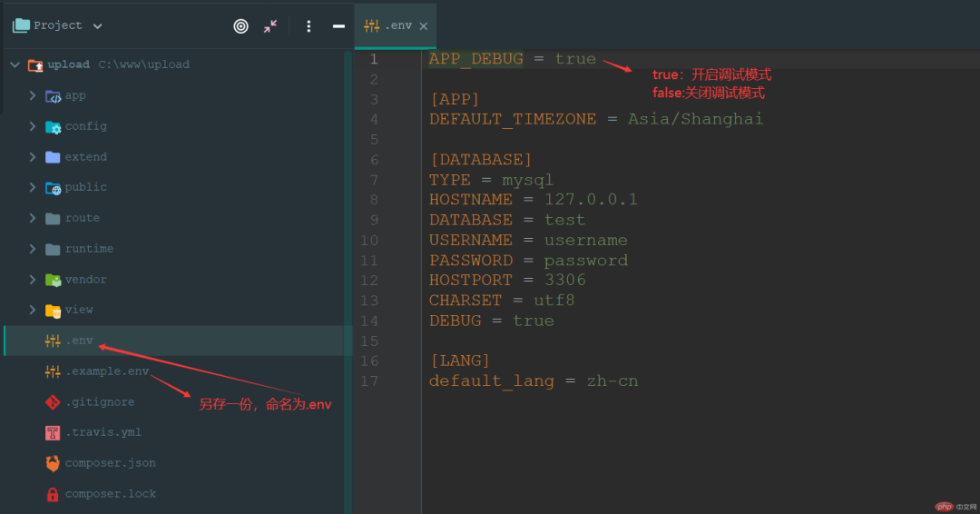Screen dimensions: 980x514
Task: Click the Select Opened File target icon
Action: pyautogui.click(x=240, y=26)
